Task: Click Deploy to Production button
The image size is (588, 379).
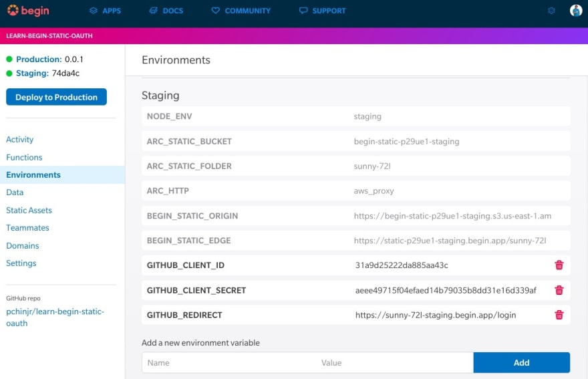Action: (x=56, y=97)
